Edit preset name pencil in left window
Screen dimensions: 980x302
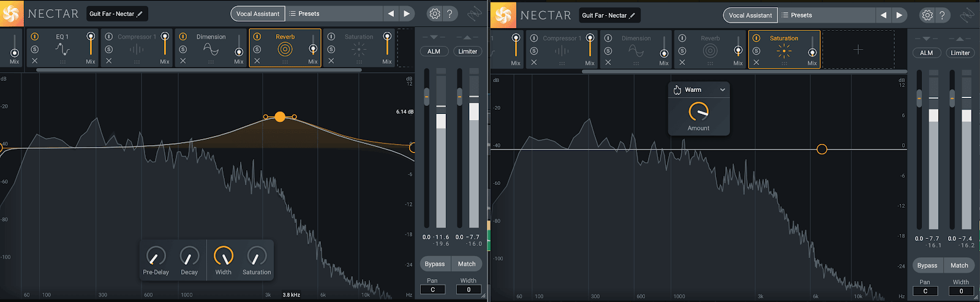point(140,13)
